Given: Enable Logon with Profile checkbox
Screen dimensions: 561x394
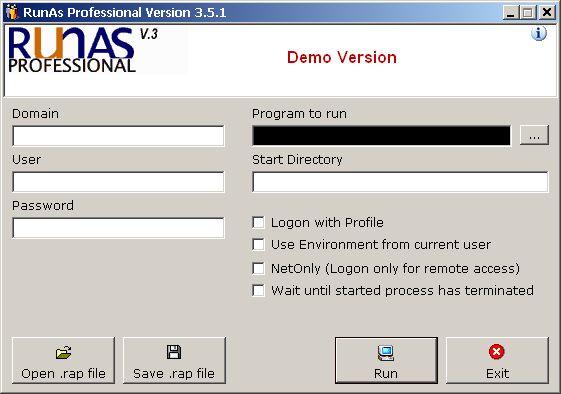Looking at the screenshot, I should click(258, 223).
